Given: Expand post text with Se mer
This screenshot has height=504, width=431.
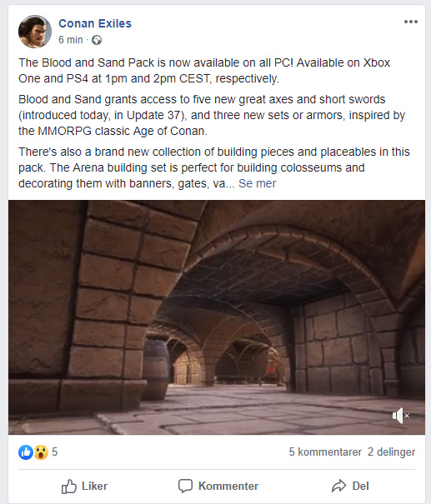Looking at the screenshot, I should click(x=257, y=183).
